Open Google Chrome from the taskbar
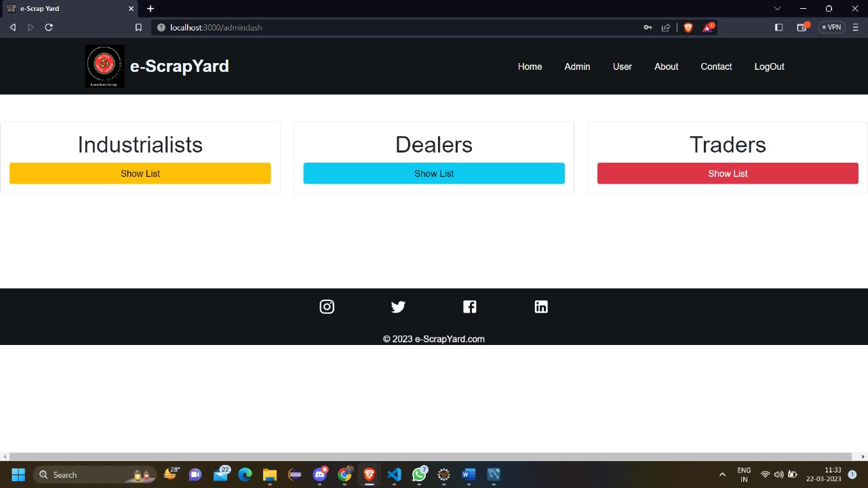This screenshot has width=868, height=488. tap(344, 474)
